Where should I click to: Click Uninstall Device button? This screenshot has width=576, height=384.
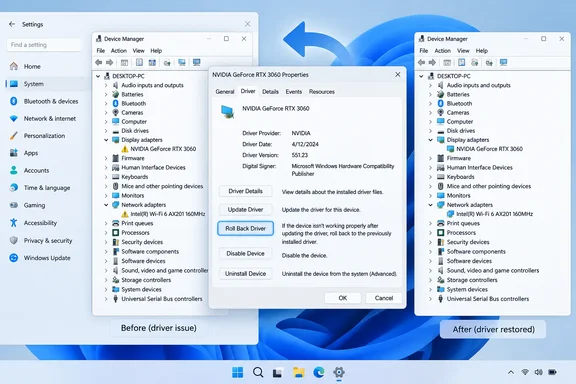[245, 273]
